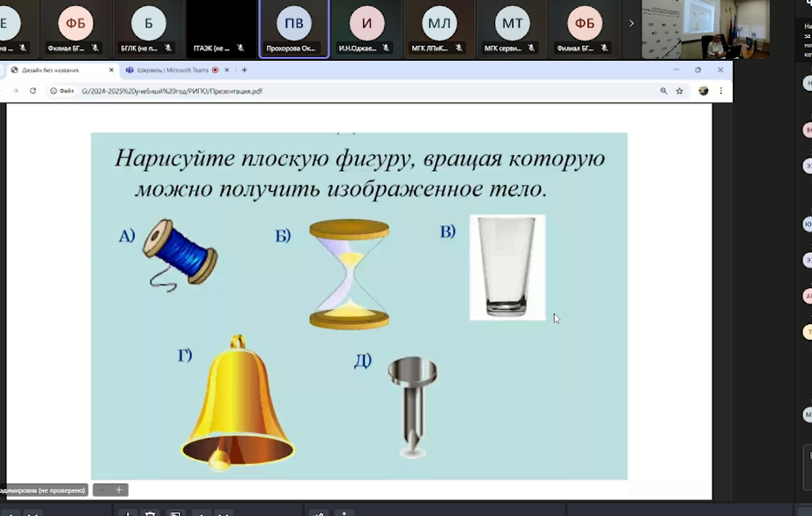The image size is (812, 516).
Task: Zoom in the shared screen with plus
Action: click(x=119, y=490)
